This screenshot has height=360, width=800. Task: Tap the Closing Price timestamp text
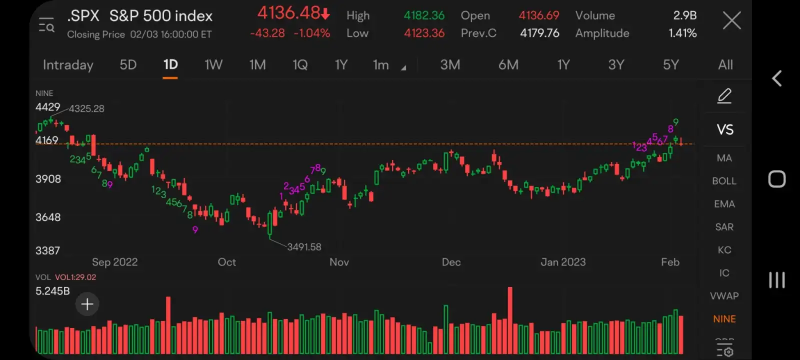[139, 35]
